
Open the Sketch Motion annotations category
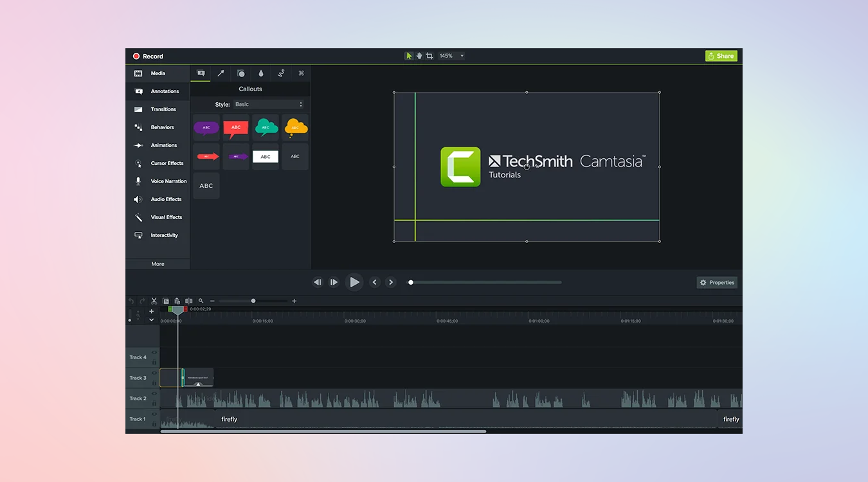(x=281, y=73)
